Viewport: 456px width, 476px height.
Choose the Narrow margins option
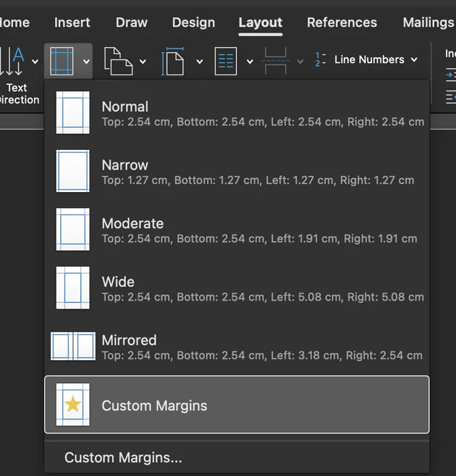point(237,171)
